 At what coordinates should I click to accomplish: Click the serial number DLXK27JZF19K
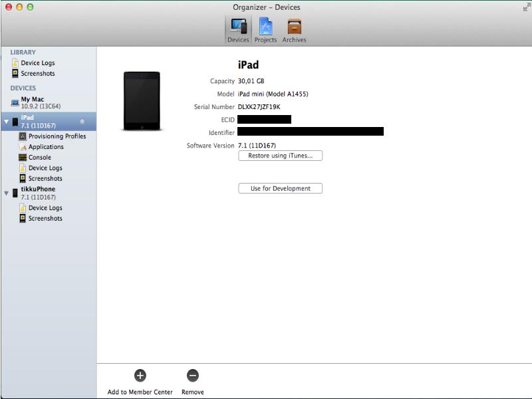(x=259, y=107)
